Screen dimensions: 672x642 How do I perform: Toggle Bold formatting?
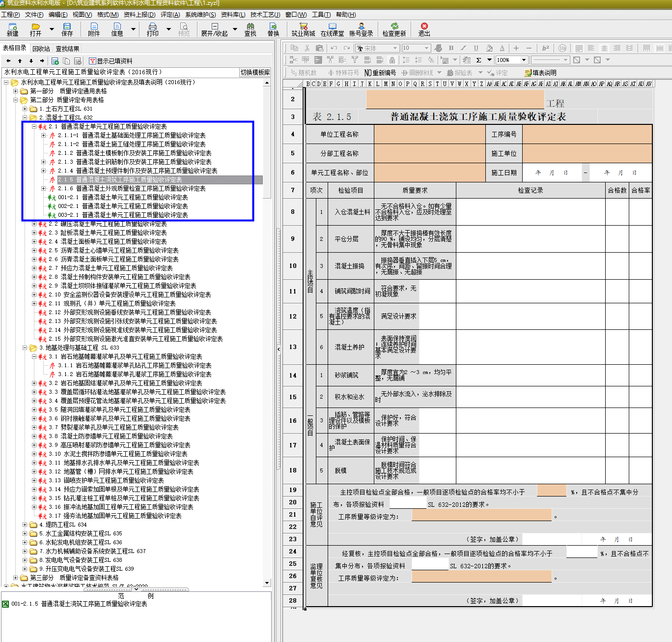click(451, 48)
